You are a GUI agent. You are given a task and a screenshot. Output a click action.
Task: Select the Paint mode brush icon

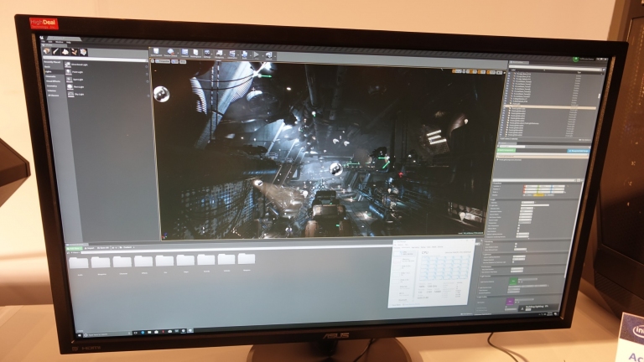pyautogui.click(x=55, y=52)
